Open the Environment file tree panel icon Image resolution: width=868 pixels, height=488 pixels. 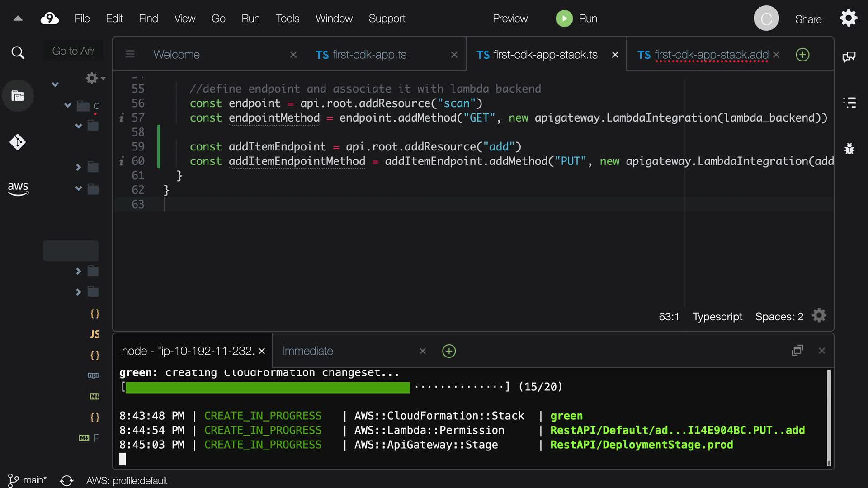coord(18,96)
